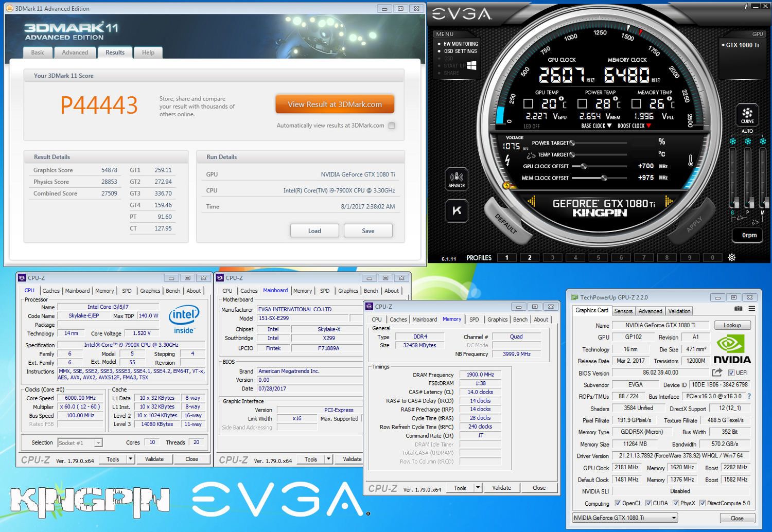Click the right yellow arrow beside GeForce GTX 1080 Ti

(669, 201)
